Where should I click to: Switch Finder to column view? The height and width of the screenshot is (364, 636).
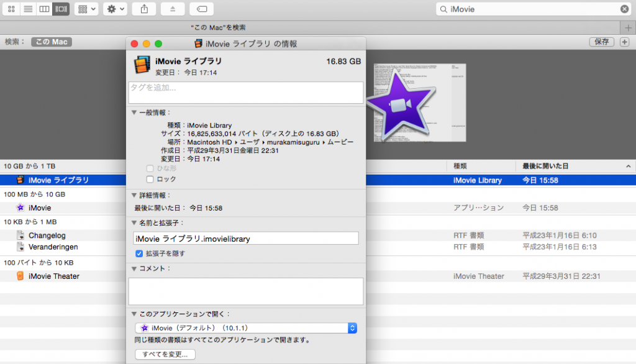coord(44,9)
